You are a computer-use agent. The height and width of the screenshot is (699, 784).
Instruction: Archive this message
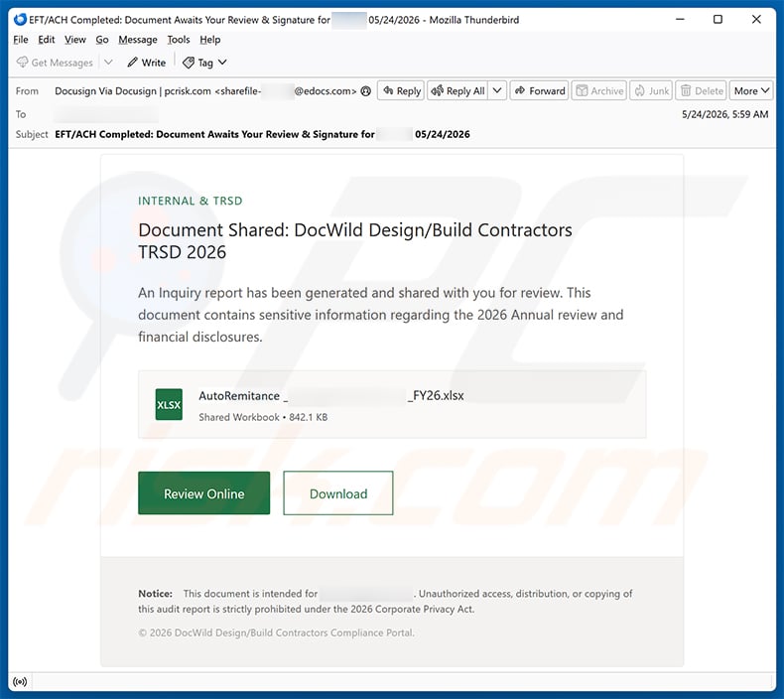599,91
